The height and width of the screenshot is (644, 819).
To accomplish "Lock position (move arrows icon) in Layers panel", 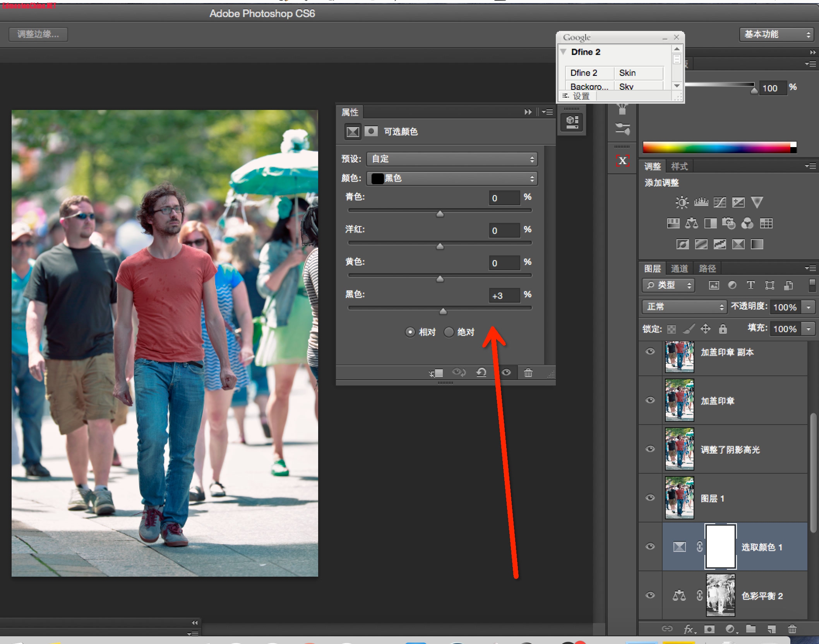I will point(706,329).
